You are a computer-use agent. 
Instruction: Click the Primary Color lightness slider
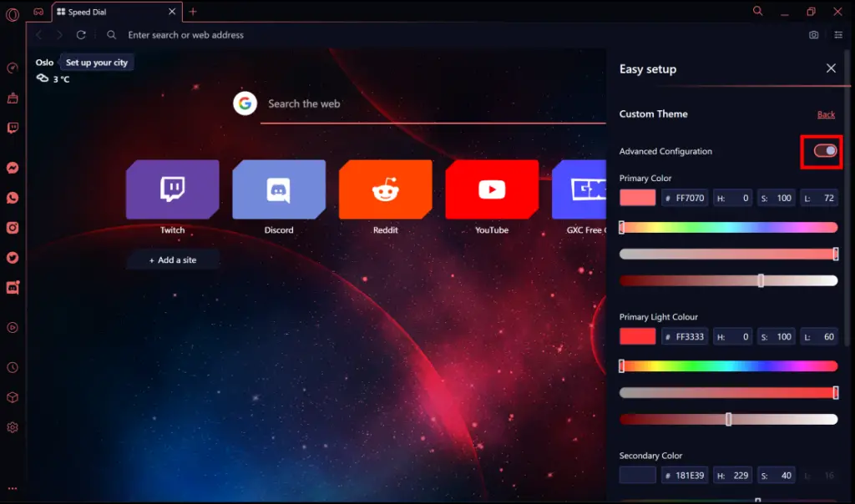pos(728,280)
